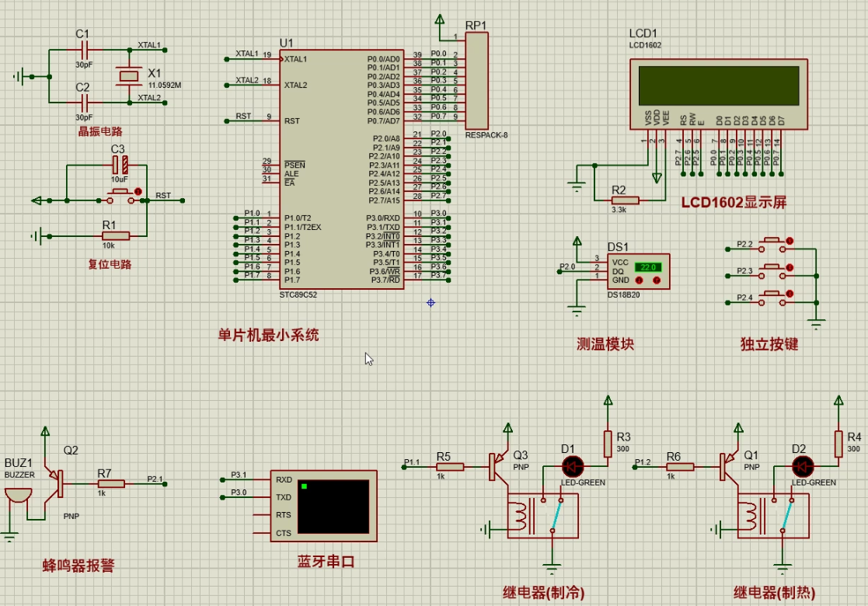This screenshot has width=868, height=606.
Task: Toggle the latch dot on P2.4 button
Action: point(790,294)
